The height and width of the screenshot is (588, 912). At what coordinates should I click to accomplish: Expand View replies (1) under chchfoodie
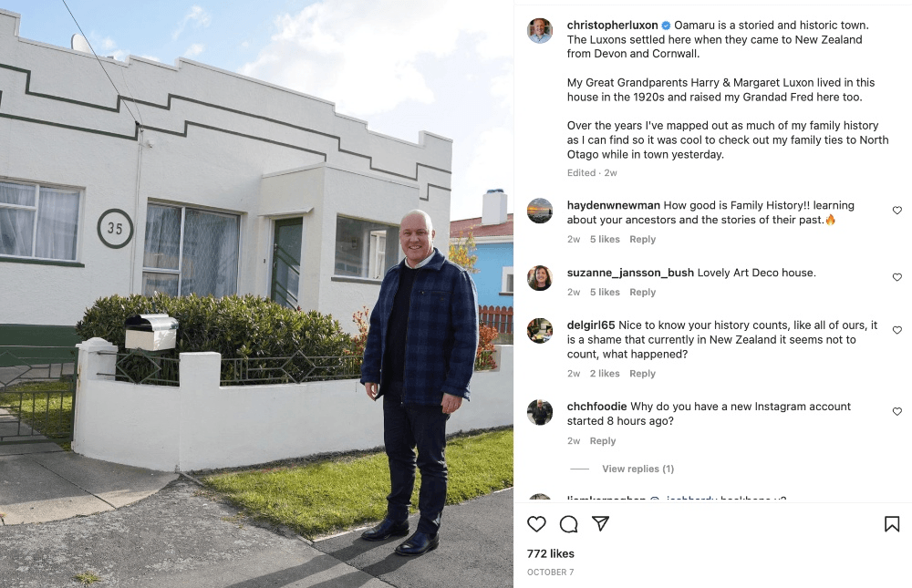click(x=637, y=469)
